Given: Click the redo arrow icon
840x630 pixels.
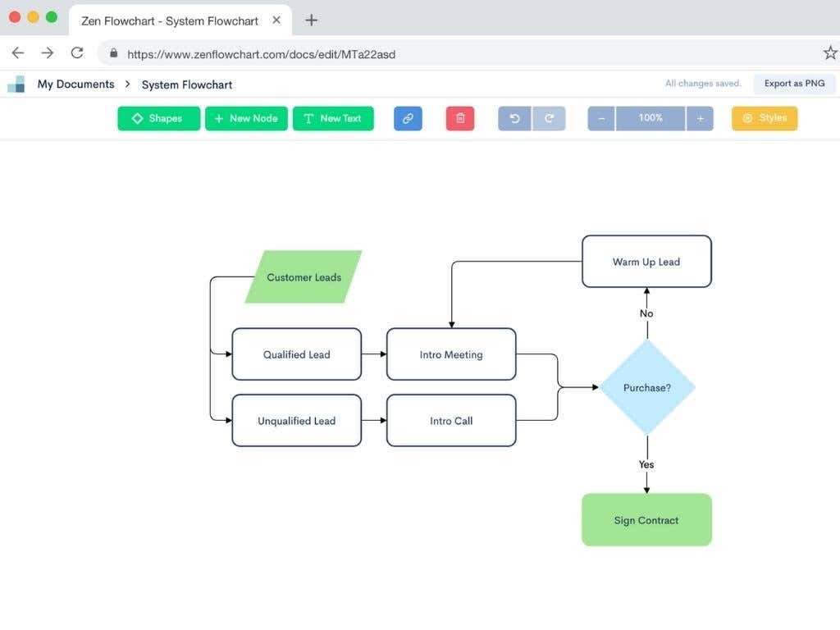Looking at the screenshot, I should 549,118.
